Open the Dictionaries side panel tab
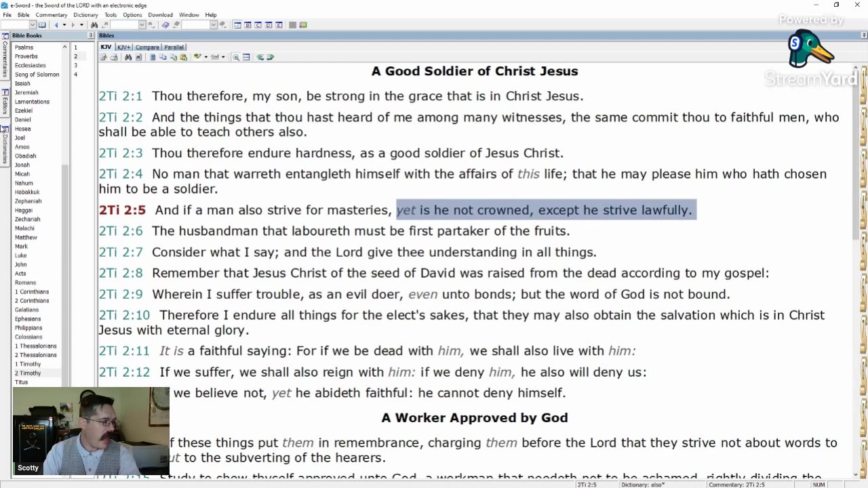 5,146
